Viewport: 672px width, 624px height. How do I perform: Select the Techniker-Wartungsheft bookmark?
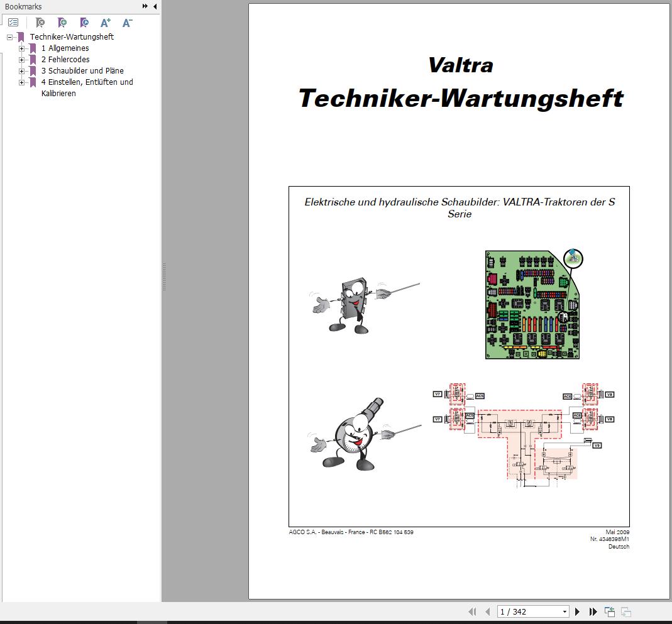72,37
